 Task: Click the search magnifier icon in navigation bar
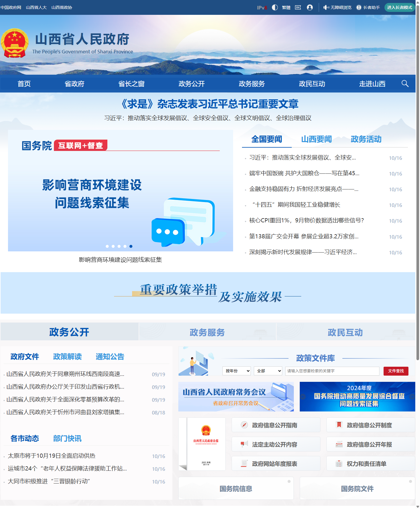(x=405, y=84)
